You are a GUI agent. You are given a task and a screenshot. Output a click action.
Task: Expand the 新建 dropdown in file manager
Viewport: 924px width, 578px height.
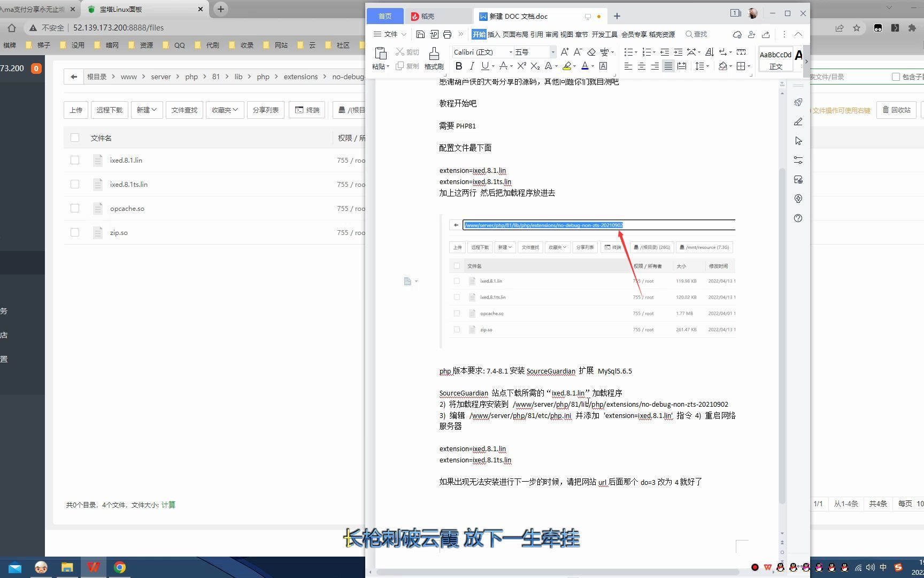[147, 110]
